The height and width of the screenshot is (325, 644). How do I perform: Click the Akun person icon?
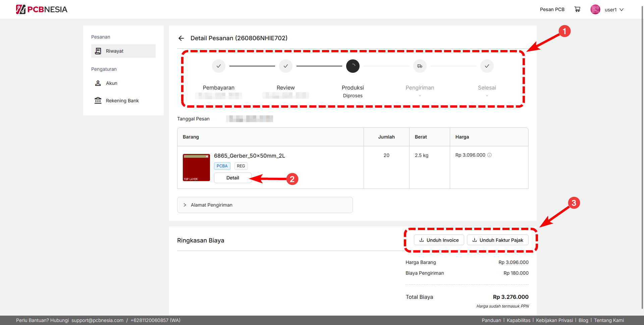(x=98, y=83)
